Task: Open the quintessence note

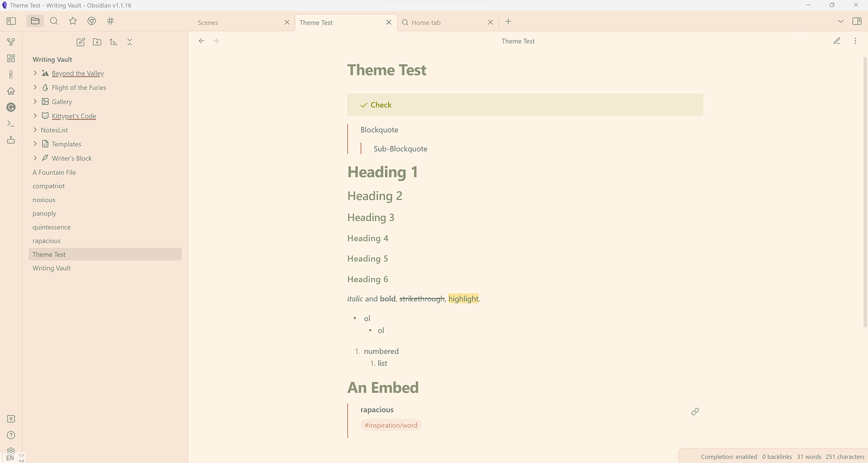Action: coord(52,227)
